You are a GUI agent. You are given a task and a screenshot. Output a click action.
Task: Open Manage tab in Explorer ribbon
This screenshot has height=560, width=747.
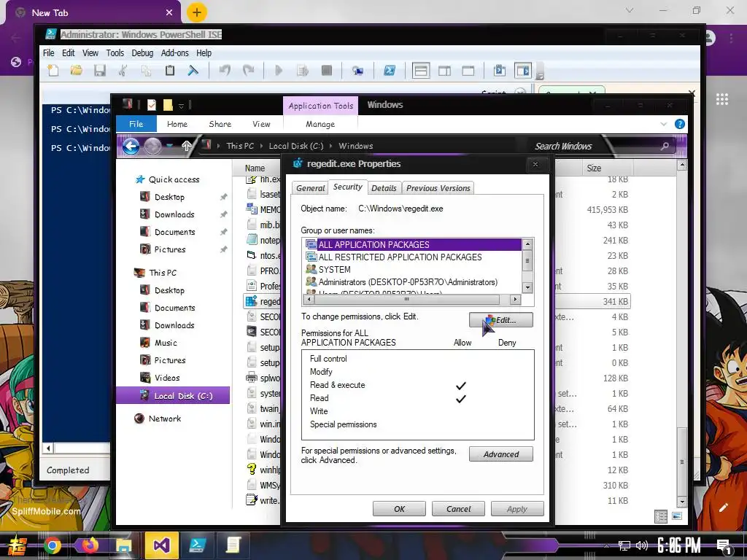point(320,124)
